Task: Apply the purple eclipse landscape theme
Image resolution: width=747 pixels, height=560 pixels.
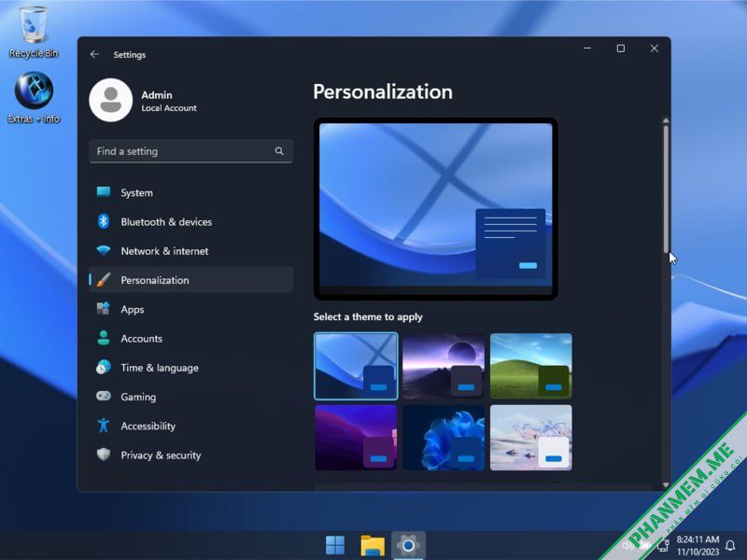Action: (x=444, y=366)
